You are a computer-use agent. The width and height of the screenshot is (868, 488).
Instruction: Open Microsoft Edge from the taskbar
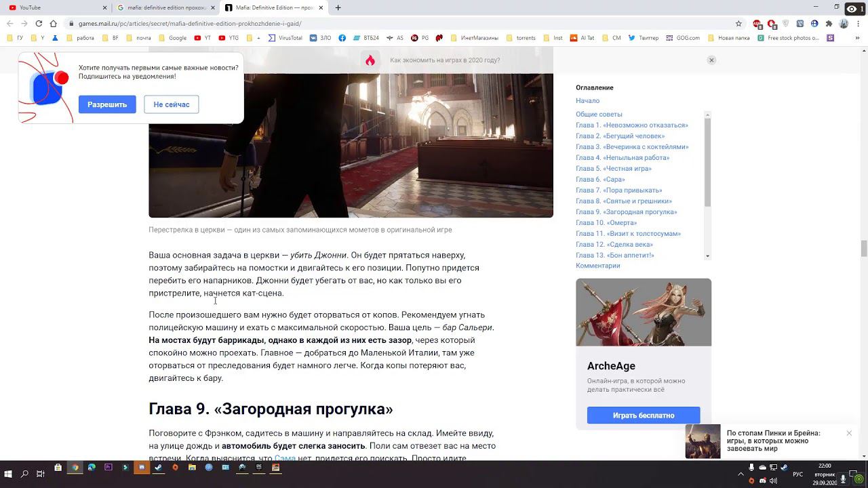tap(92, 468)
